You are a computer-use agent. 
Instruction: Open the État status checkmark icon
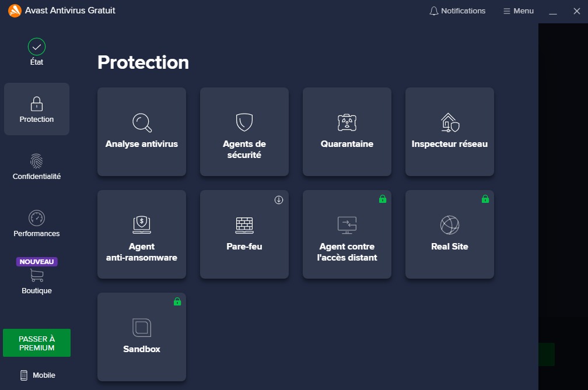tap(37, 47)
